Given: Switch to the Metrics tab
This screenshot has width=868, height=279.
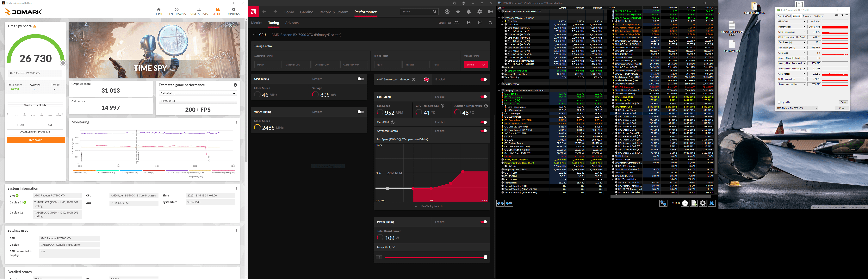Looking at the screenshot, I should [256, 23].
